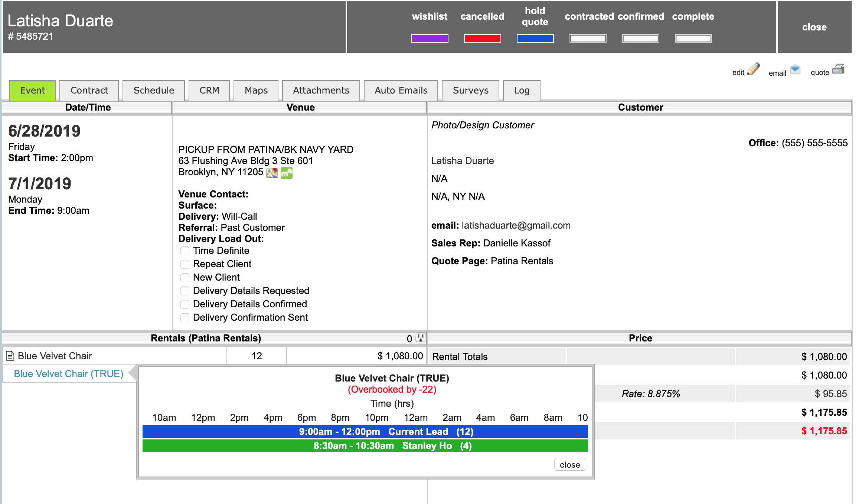The image size is (865, 504).
Task: Click the icon next to Rentals count
Action: 420,338
